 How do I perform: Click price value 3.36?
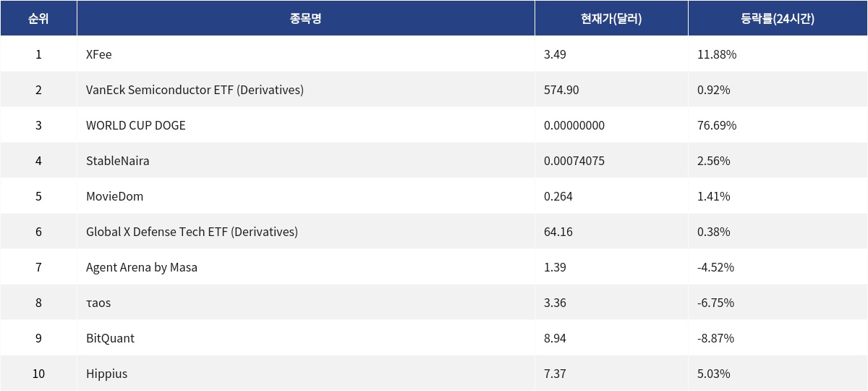pyautogui.click(x=555, y=303)
